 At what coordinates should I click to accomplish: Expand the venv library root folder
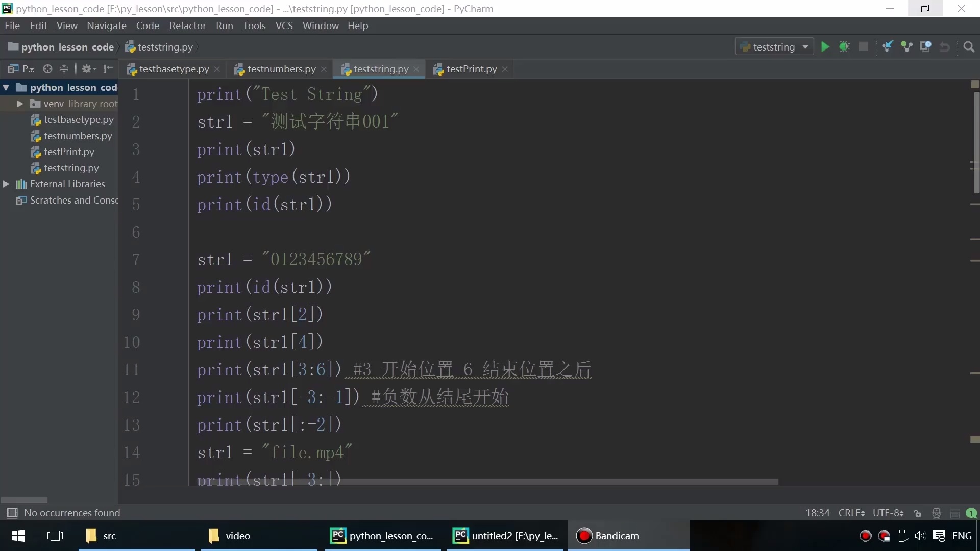(x=19, y=104)
